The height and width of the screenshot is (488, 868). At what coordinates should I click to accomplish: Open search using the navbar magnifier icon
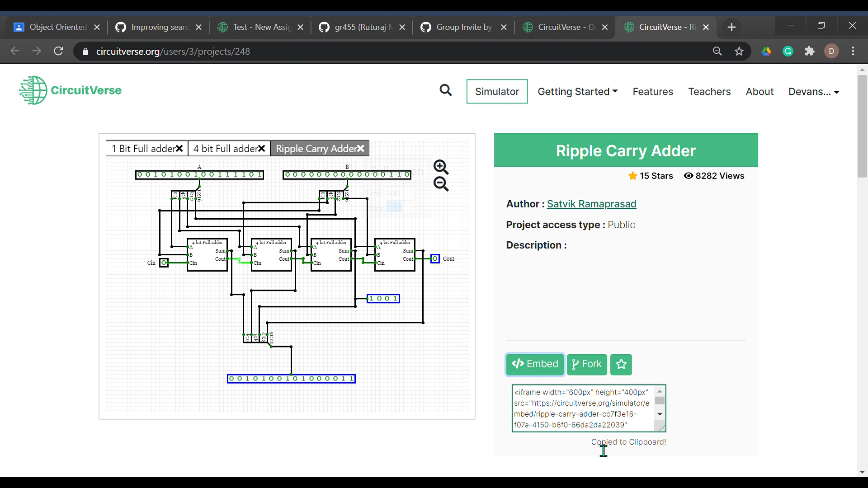(x=446, y=90)
